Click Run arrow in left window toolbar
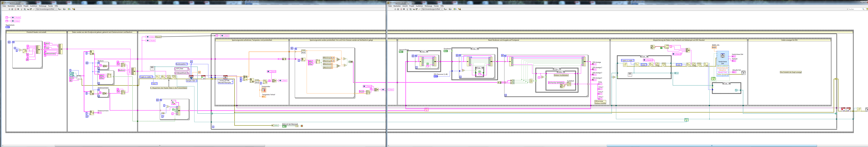This screenshot has width=868, height=147. point(9,9)
